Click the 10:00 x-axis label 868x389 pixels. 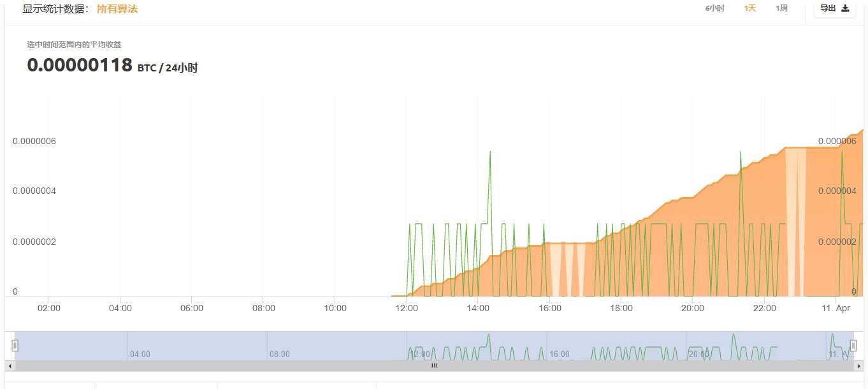335,308
